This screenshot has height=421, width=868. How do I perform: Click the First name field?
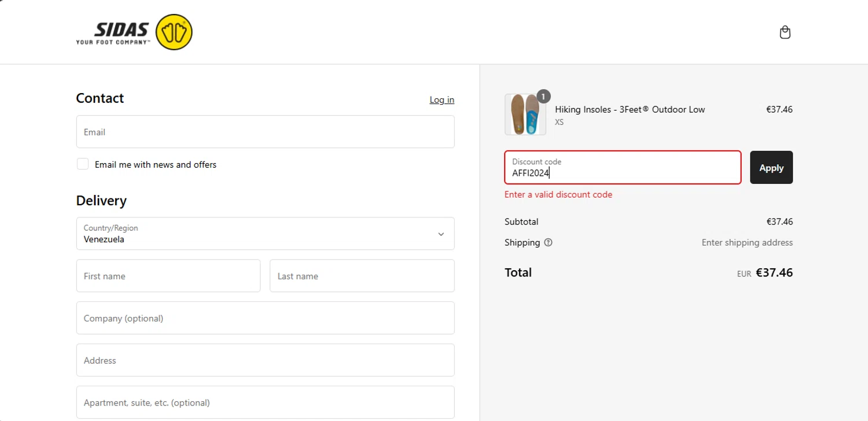pos(168,276)
